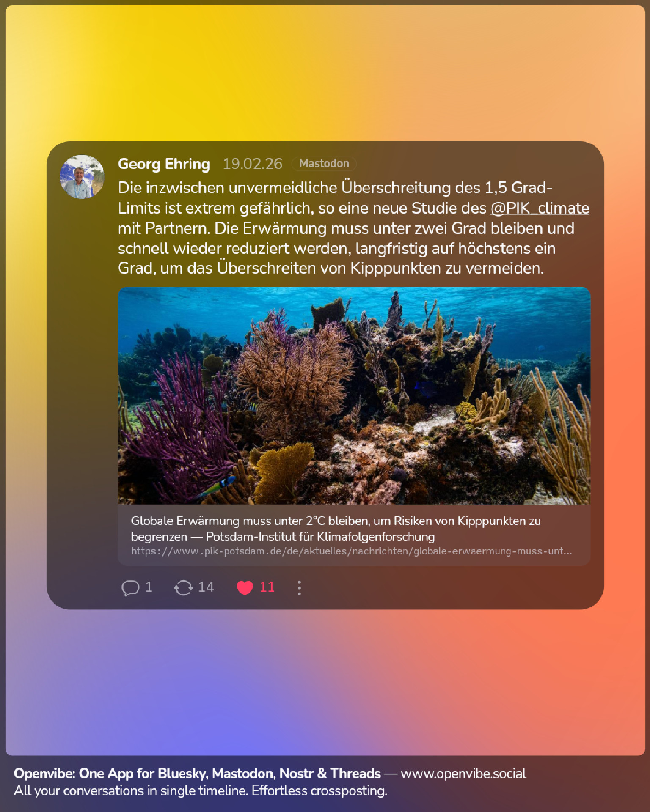Screen dimensions: 650x812
Task: Toggle the red heart like icon
Action: click(x=245, y=588)
